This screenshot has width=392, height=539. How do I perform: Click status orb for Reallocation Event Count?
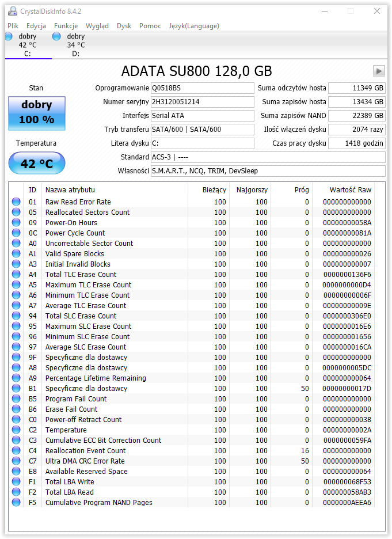(x=16, y=450)
